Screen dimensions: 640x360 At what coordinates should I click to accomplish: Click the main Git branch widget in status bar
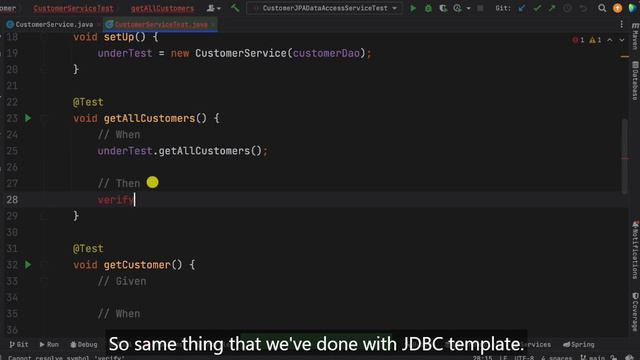coord(593,358)
